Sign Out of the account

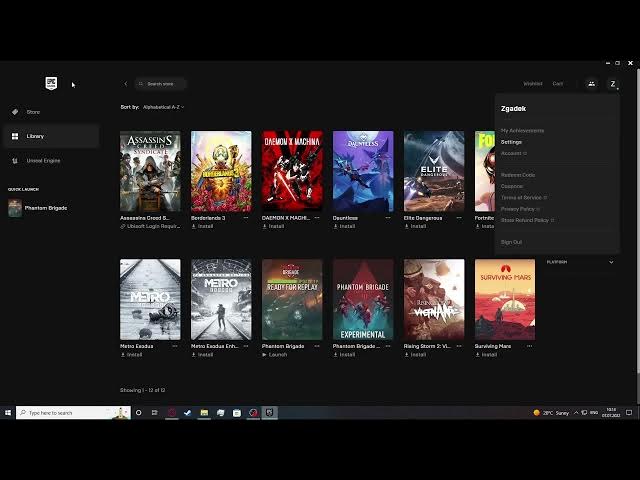[511, 242]
